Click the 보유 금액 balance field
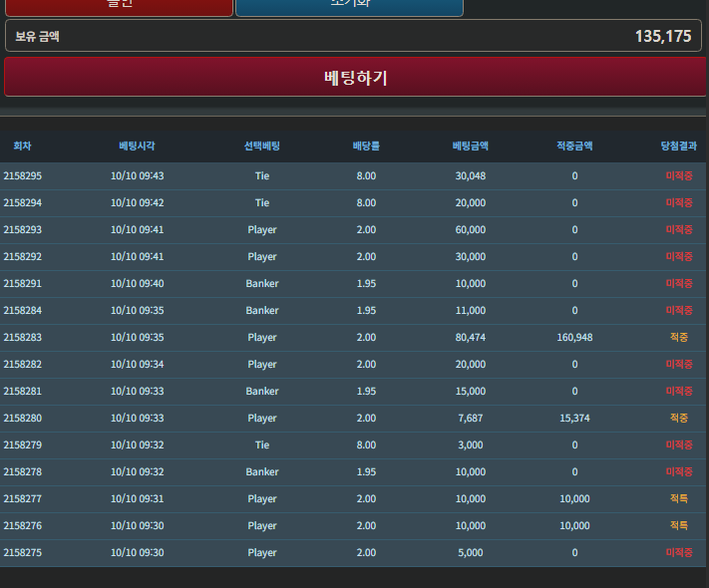This screenshot has width=709, height=588. (353, 36)
